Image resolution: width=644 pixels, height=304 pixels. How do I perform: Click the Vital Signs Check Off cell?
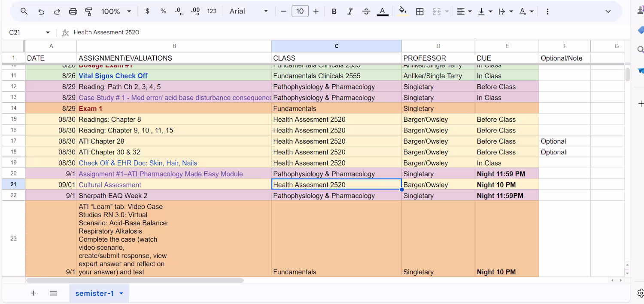coord(174,76)
